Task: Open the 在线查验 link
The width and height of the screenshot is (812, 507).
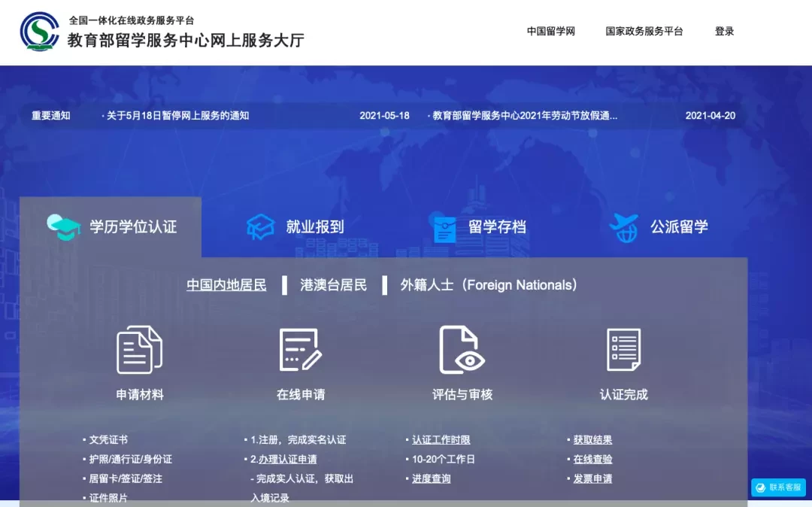Action: [592, 460]
